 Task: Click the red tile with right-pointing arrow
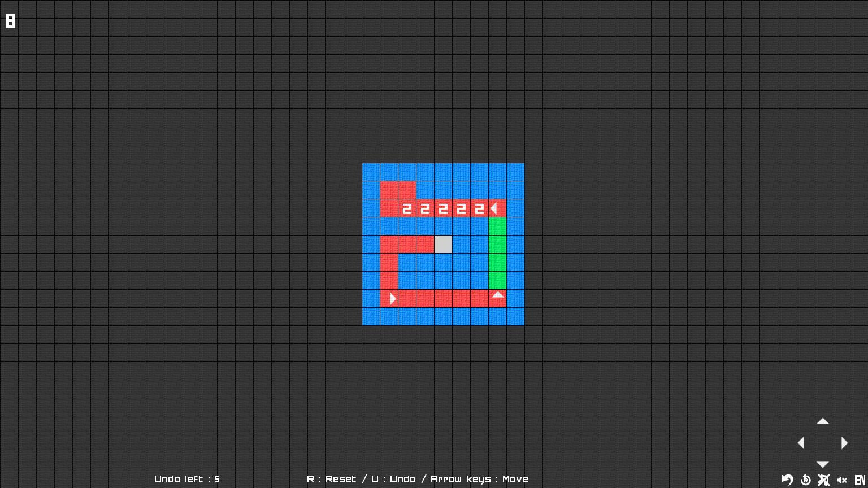(389, 298)
